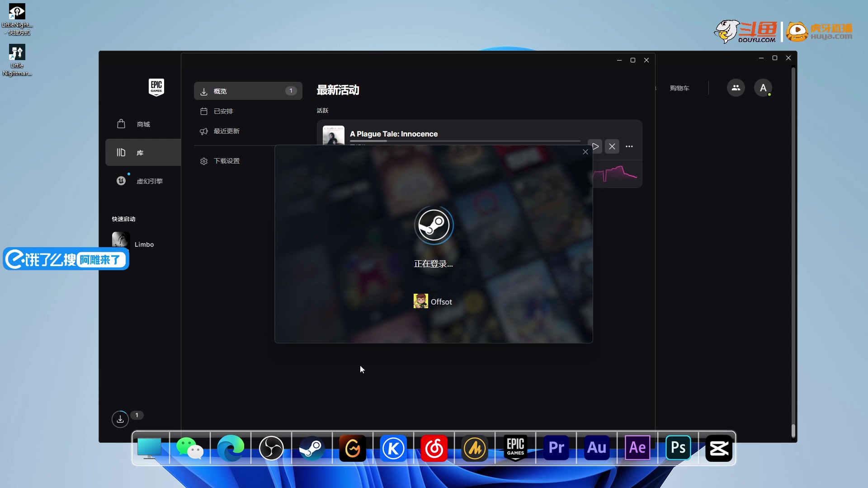Open LittleNight shortcut on desktop
The image size is (868, 488).
pos(17,20)
